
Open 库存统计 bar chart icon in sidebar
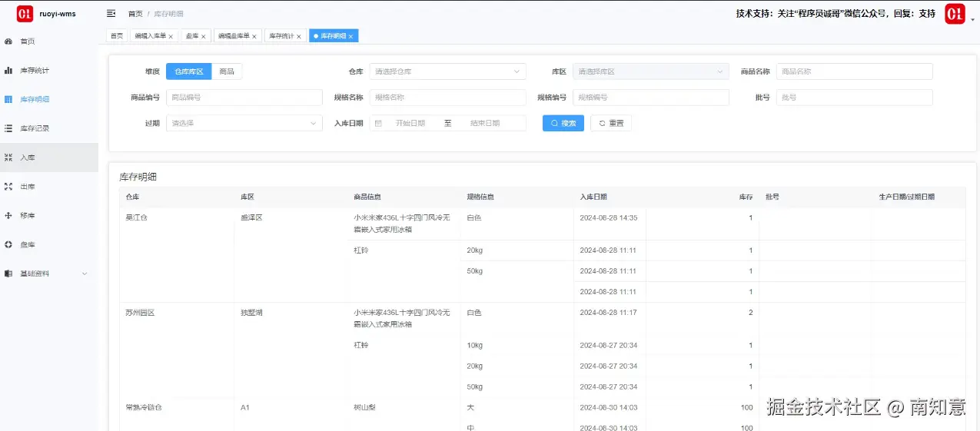[x=8, y=71]
